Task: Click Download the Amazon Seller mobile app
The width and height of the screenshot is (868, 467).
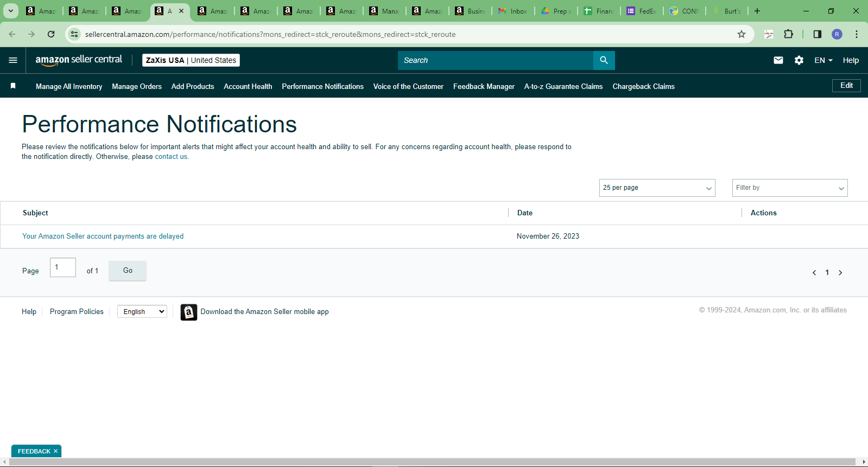Action: point(264,312)
